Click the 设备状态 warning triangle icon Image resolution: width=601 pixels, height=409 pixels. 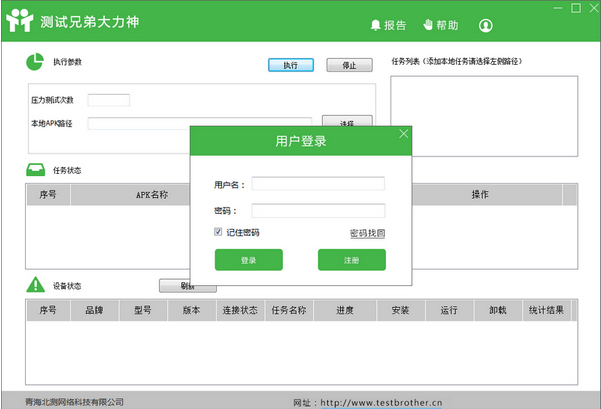(34, 285)
